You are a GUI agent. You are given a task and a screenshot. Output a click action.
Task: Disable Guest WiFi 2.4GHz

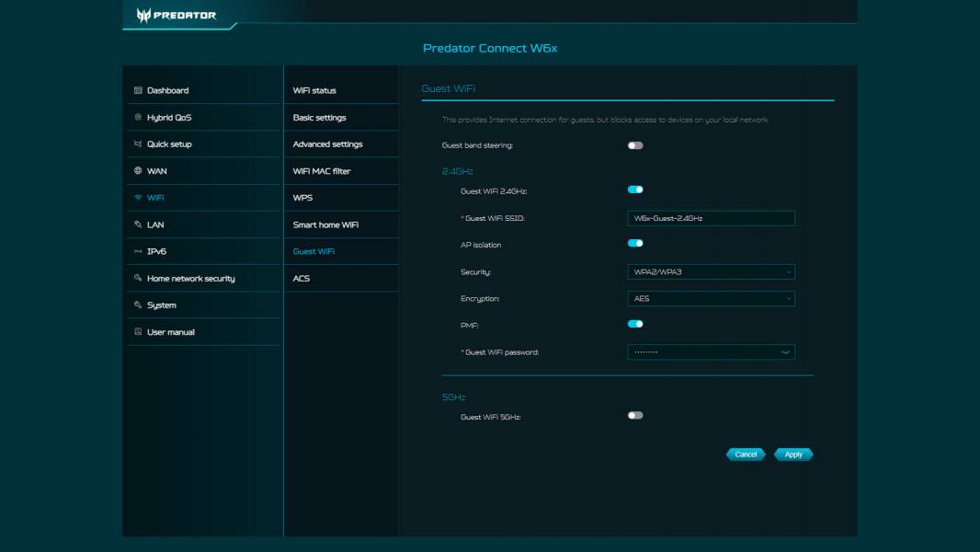coord(633,191)
